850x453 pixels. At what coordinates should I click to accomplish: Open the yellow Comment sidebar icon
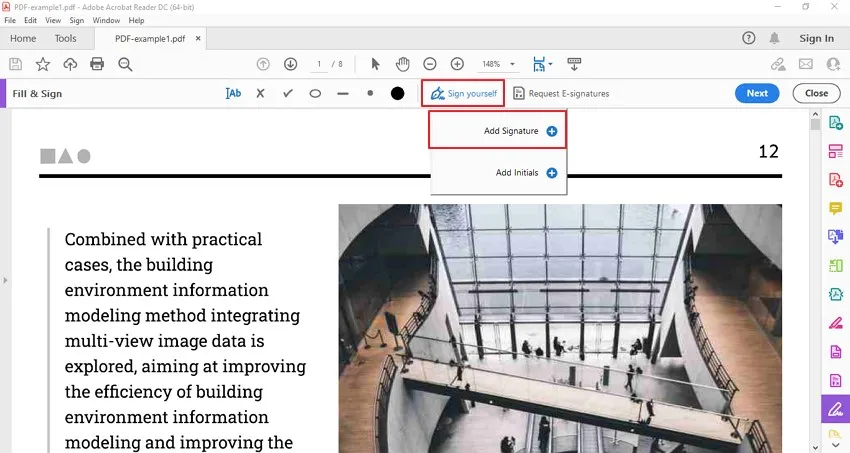click(835, 208)
